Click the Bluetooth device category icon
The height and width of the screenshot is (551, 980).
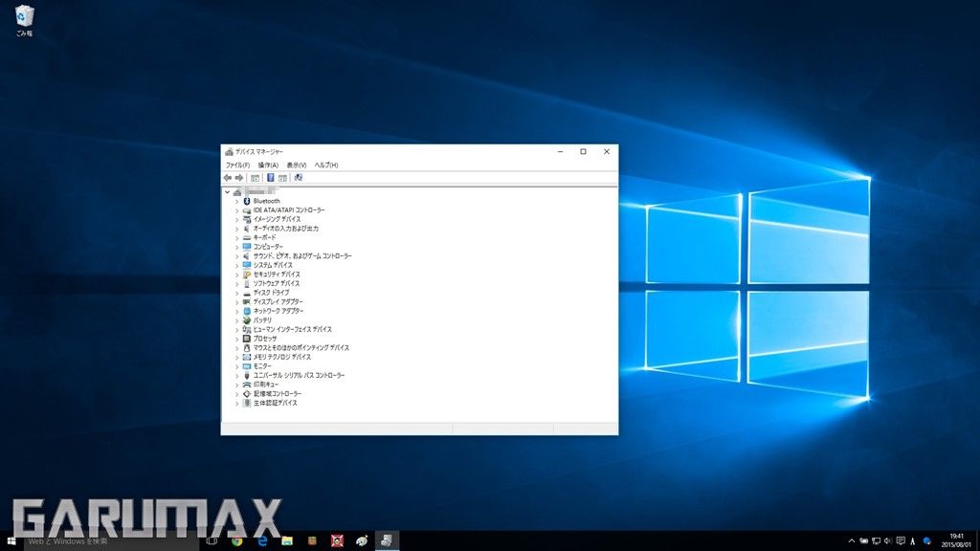pos(247,201)
